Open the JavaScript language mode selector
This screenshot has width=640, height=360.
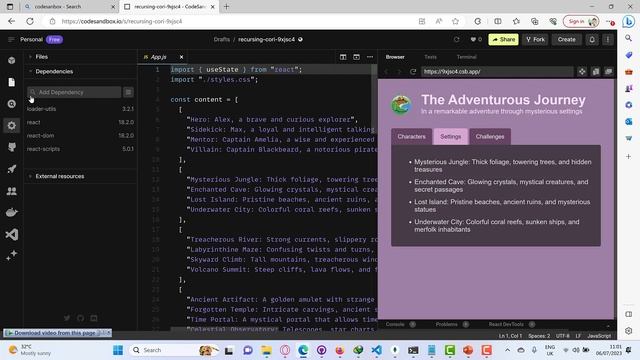pyautogui.click(x=599, y=336)
